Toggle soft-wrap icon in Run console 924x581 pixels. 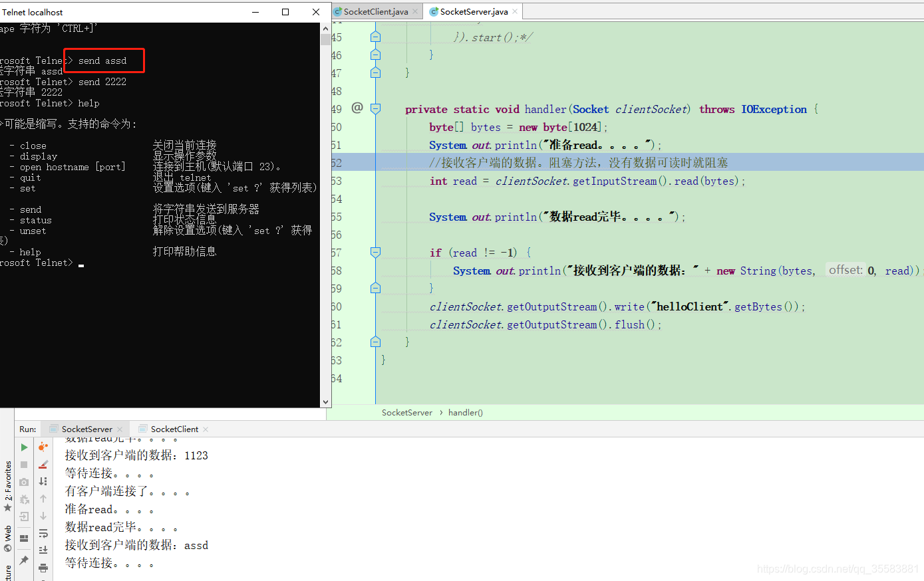(x=43, y=533)
